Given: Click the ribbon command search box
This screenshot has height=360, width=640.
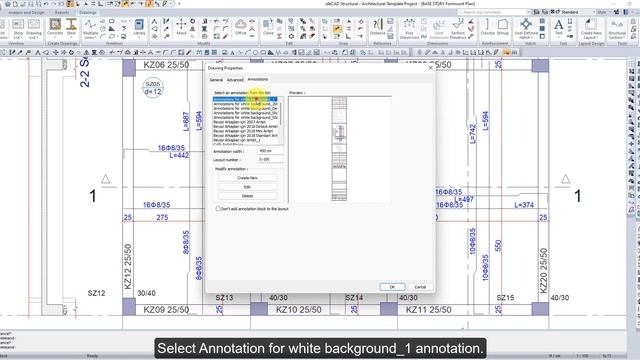Looking at the screenshot, I should tap(492, 12).
